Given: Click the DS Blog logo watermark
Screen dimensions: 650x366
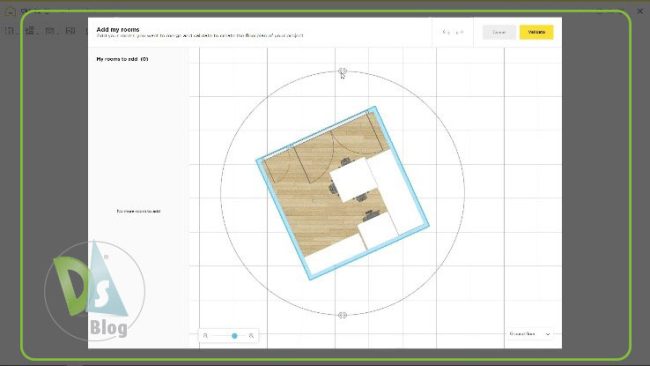Looking at the screenshot, I should pos(95,291).
